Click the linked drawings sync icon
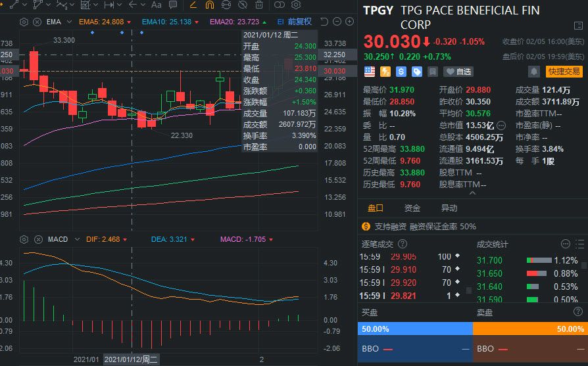 [x=226, y=5]
